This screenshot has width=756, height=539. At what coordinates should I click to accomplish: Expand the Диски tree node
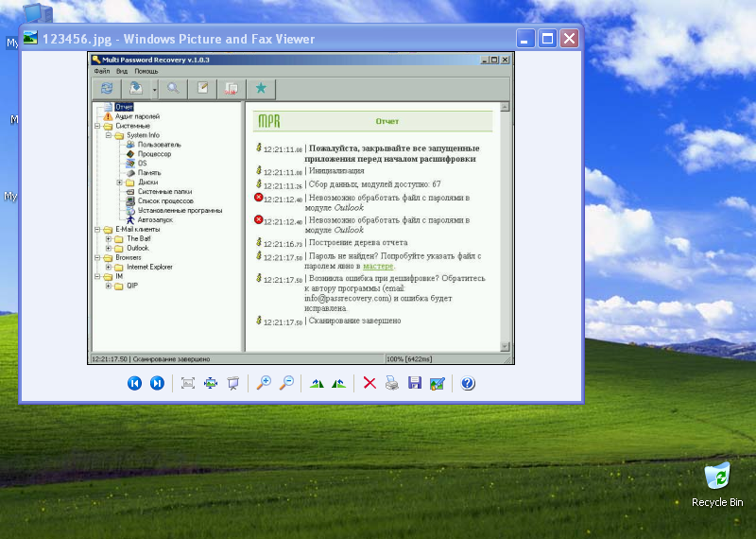coord(120,183)
